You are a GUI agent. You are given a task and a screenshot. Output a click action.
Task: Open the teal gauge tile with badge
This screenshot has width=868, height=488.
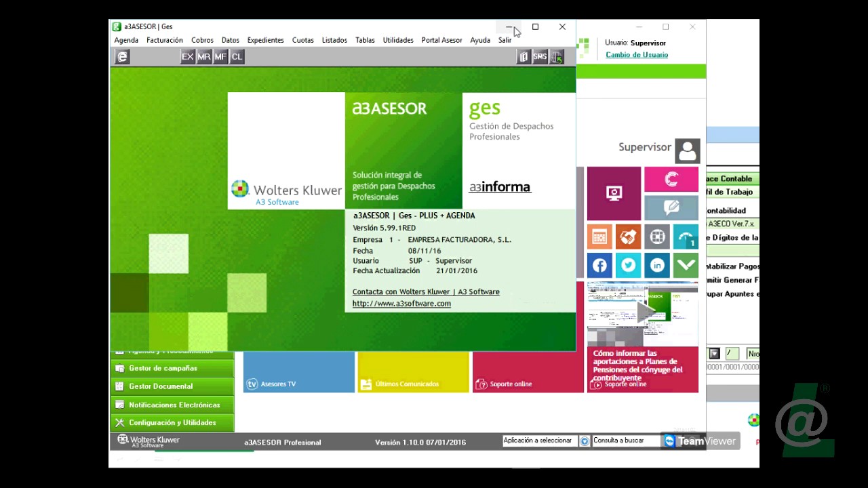pyautogui.click(x=686, y=237)
